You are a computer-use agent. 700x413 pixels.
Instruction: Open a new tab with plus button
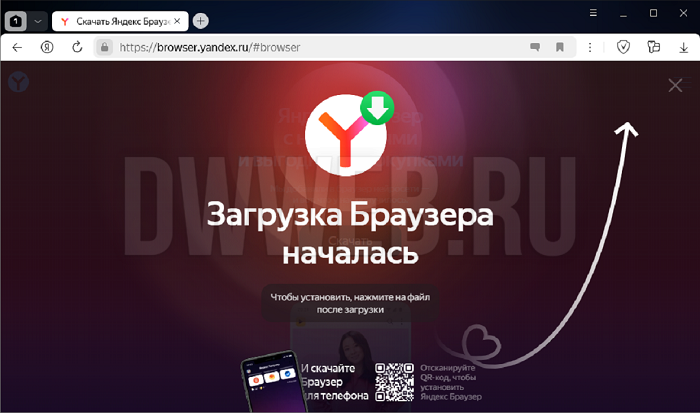(200, 21)
